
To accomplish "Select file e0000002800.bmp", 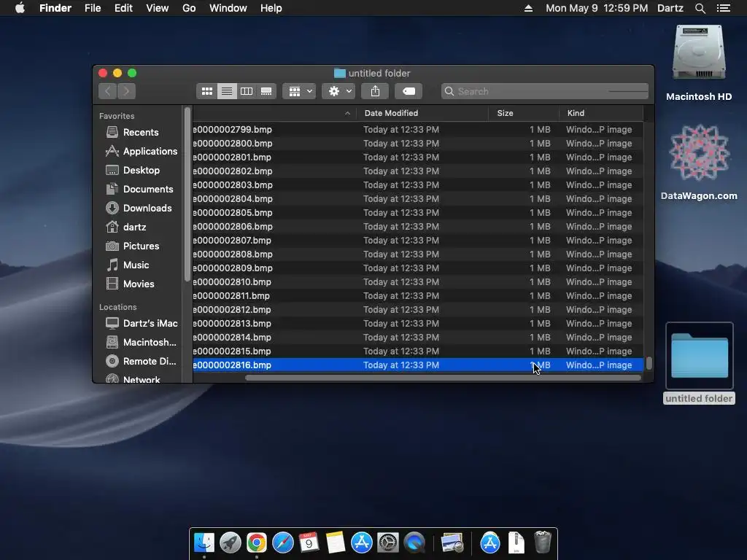I will [x=418, y=144].
